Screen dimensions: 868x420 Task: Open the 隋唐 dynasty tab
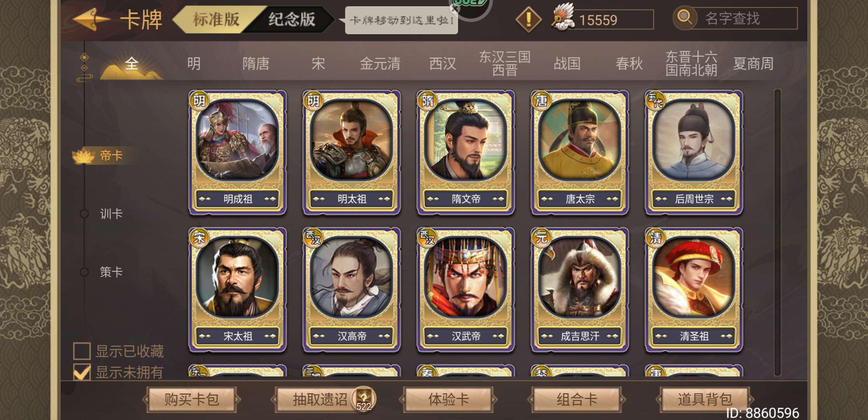(255, 63)
